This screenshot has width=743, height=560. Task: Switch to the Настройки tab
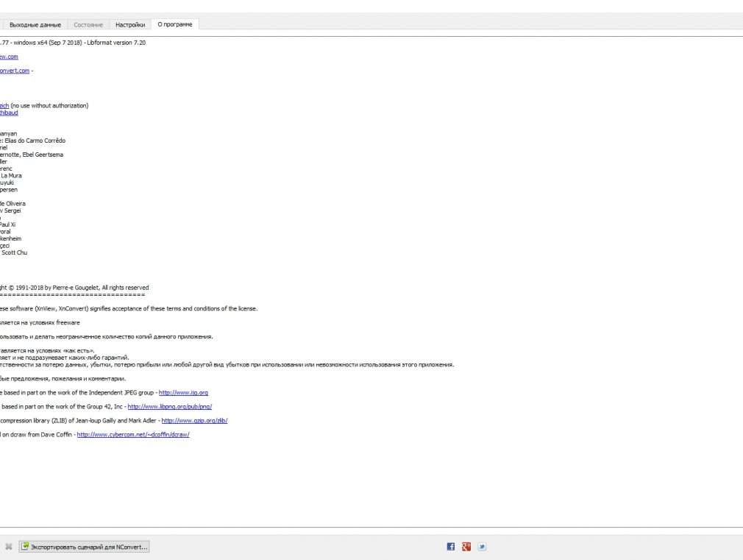[x=129, y=25]
